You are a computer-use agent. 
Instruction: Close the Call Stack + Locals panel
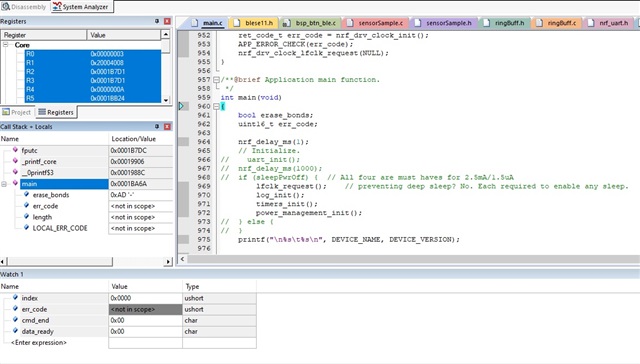tap(167, 127)
